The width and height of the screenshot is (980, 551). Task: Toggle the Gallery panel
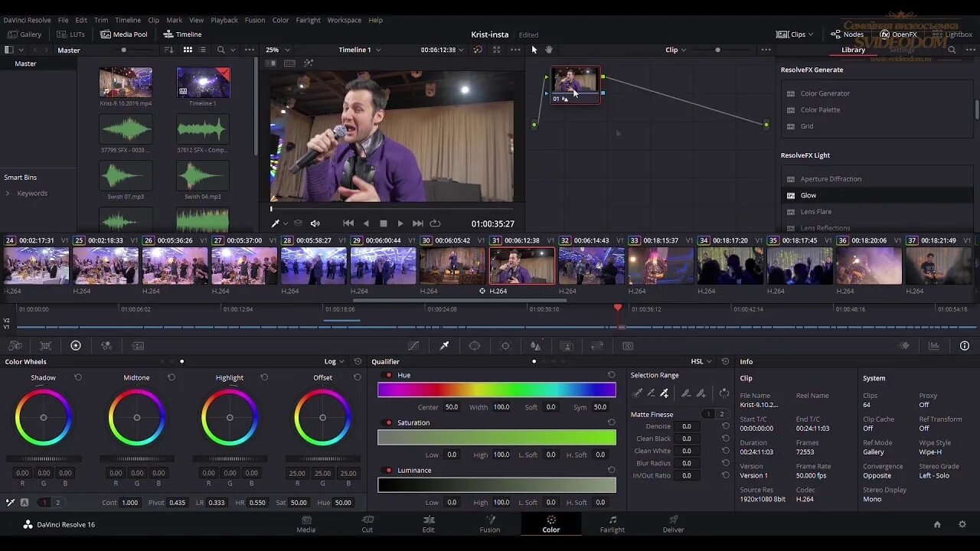[24, 34]
